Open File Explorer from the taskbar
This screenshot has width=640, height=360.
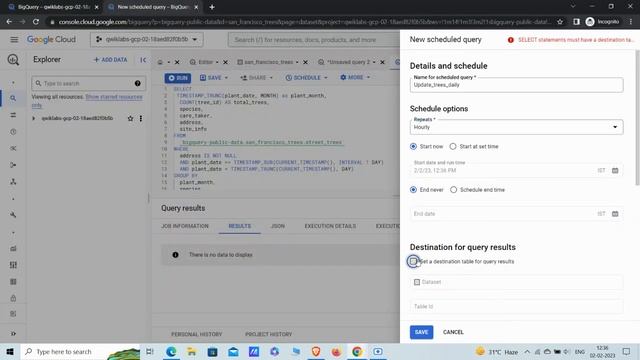pyautogui.click(x=191, y=351)
